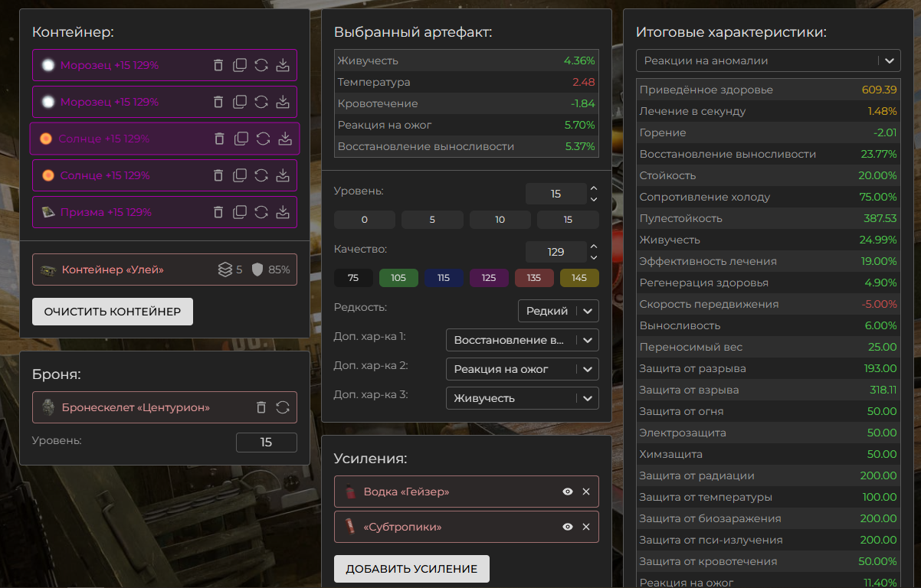Click ДОБАВИТЬ УСИЛЕНИЕ button

(x=411, y=569)
